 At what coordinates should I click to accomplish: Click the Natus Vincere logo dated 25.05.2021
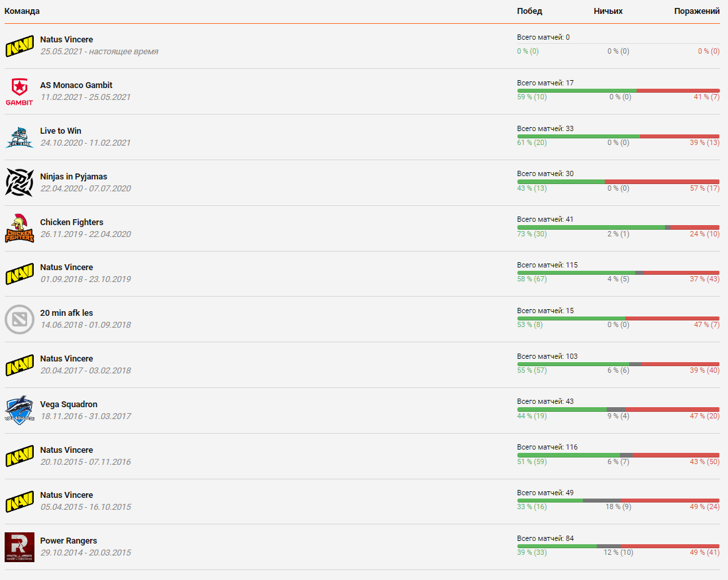[19, 46]
